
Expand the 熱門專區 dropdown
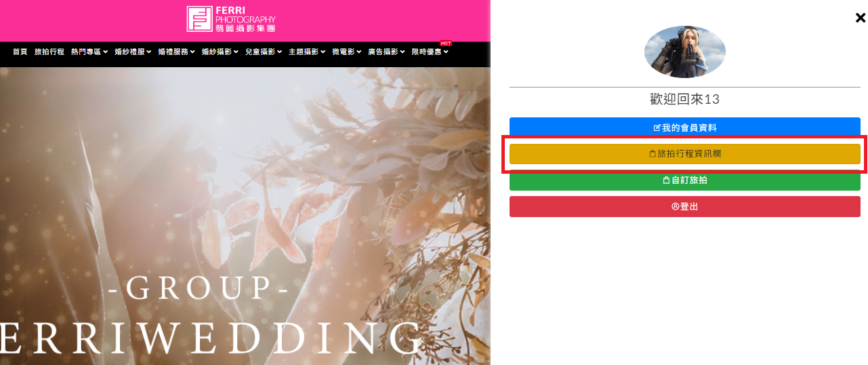(x=89, y=52)
